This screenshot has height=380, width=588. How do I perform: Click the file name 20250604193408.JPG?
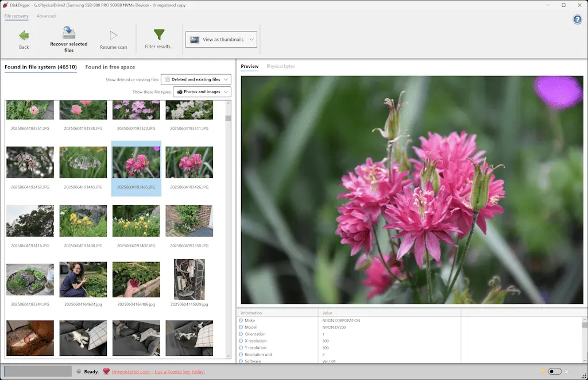point(83,245)
